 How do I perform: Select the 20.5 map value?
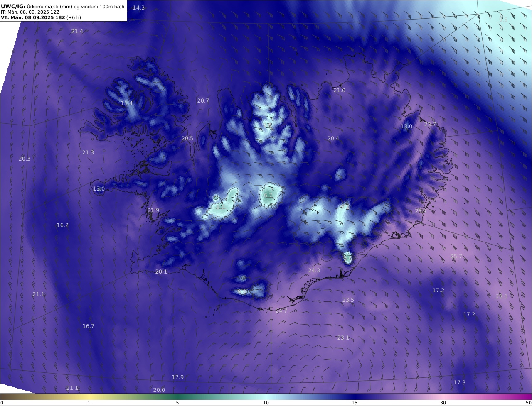pyautogui.click(x=187, y=139)
